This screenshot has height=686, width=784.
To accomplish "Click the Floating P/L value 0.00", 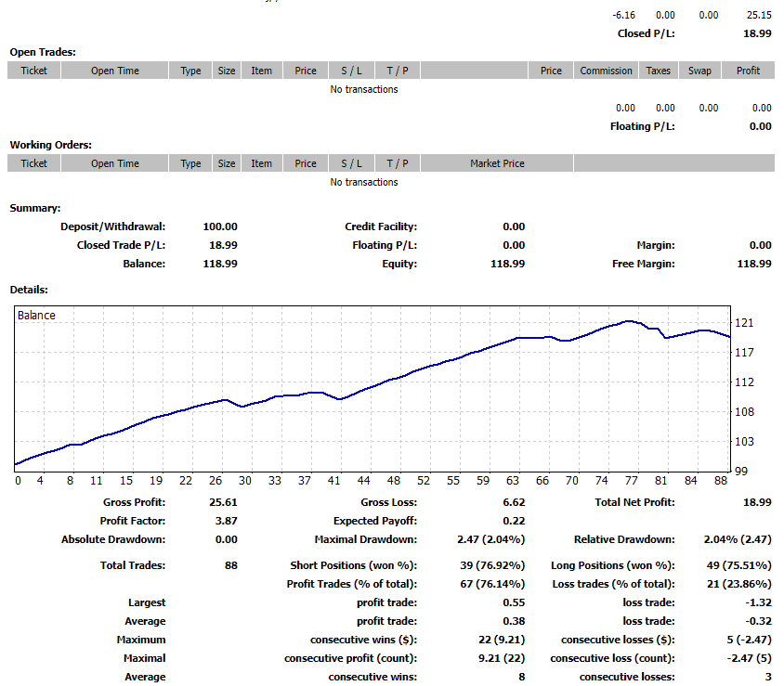I will (x=760, y=125).
